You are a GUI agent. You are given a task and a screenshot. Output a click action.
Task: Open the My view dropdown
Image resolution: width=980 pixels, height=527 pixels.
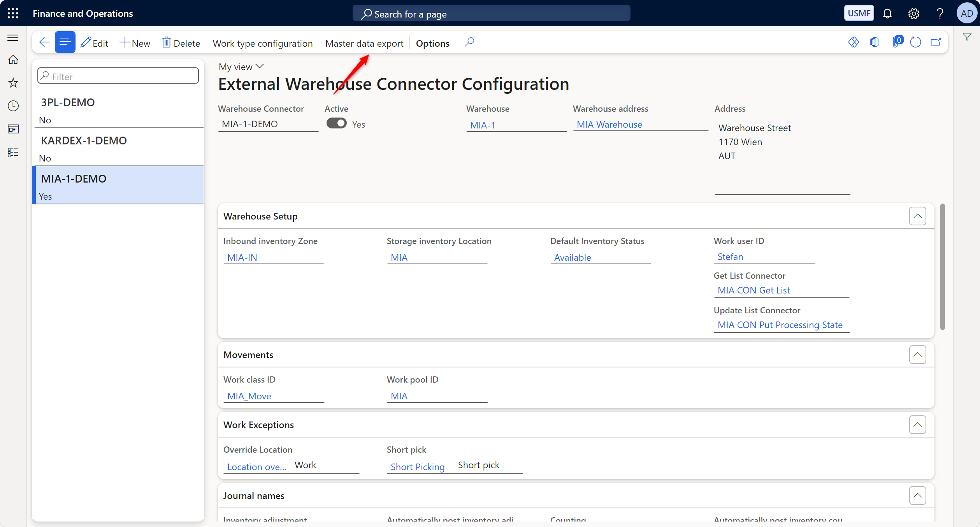pos(241,67)
